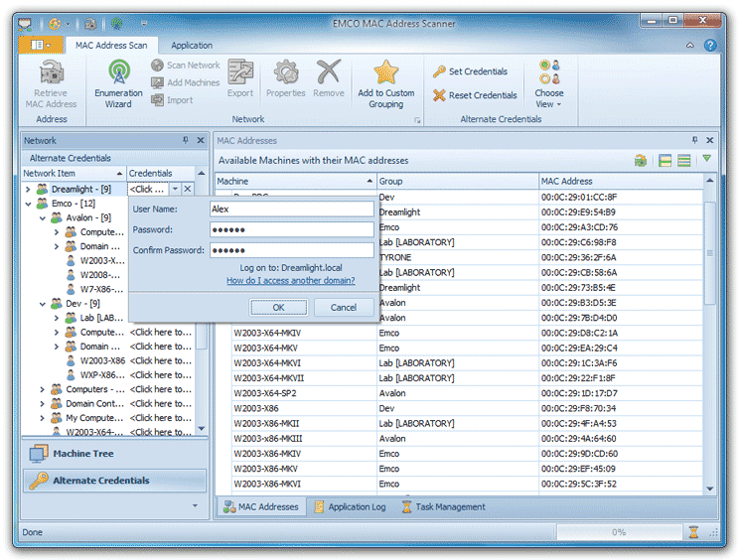Screen dimensions: 739x560
Task: Click the MAC list scroll down arrow
Action: [x=710, y=489]
